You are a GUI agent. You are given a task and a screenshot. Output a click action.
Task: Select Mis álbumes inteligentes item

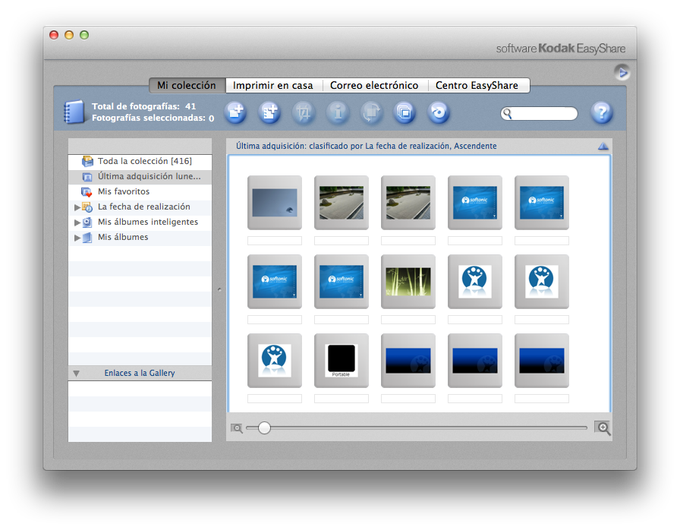[140, 222]
